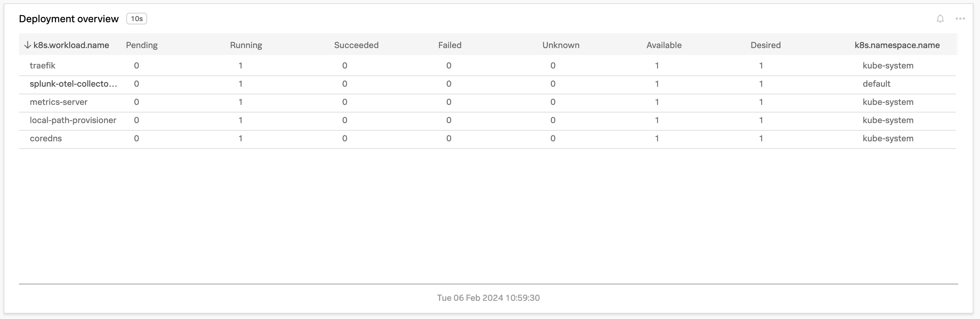Sort the table by the Pending column

tap(142, 44)
